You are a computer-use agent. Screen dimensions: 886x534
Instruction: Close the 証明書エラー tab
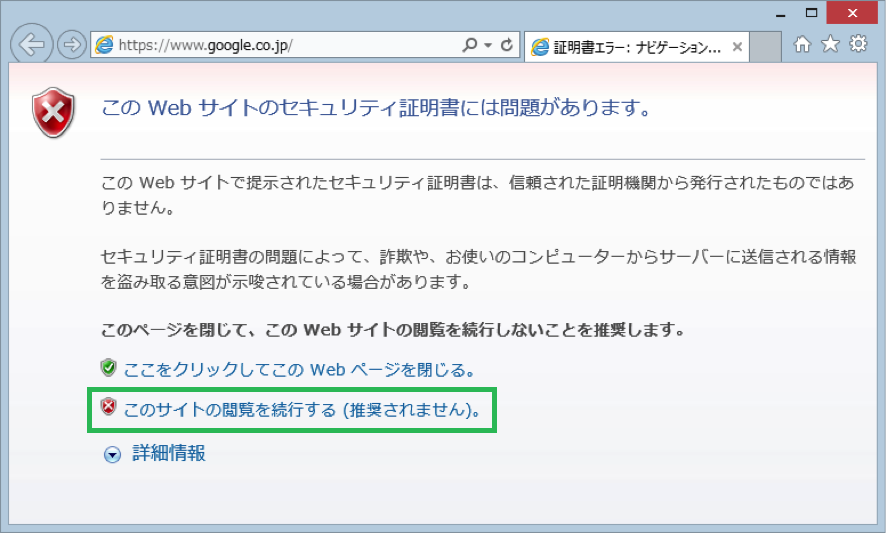[737, 47]
